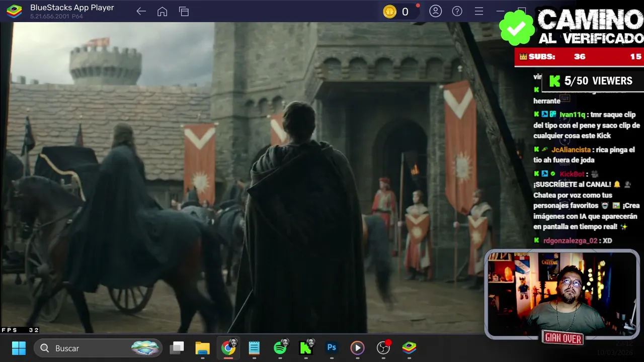Click the KickBot username in chat
644x362 pixels.
572,174
